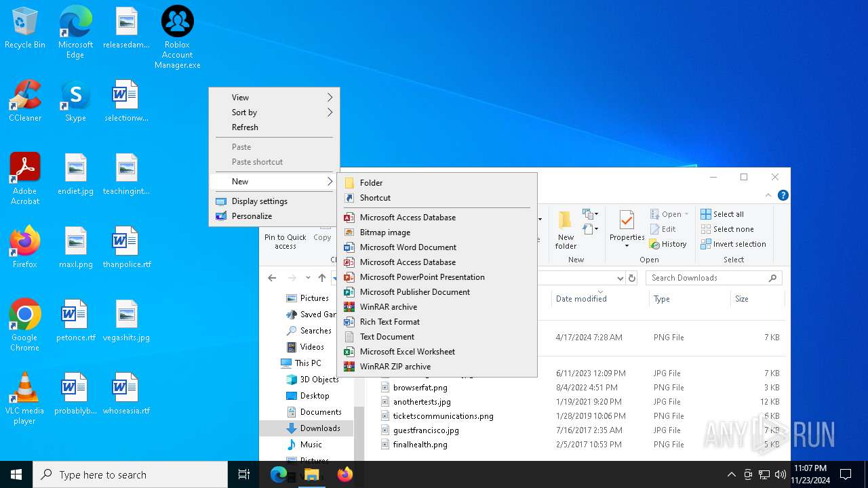This screenshot has height=488, width=868.
Task: Select thanpolice.rtf desktop file
Action: [126, 247]
